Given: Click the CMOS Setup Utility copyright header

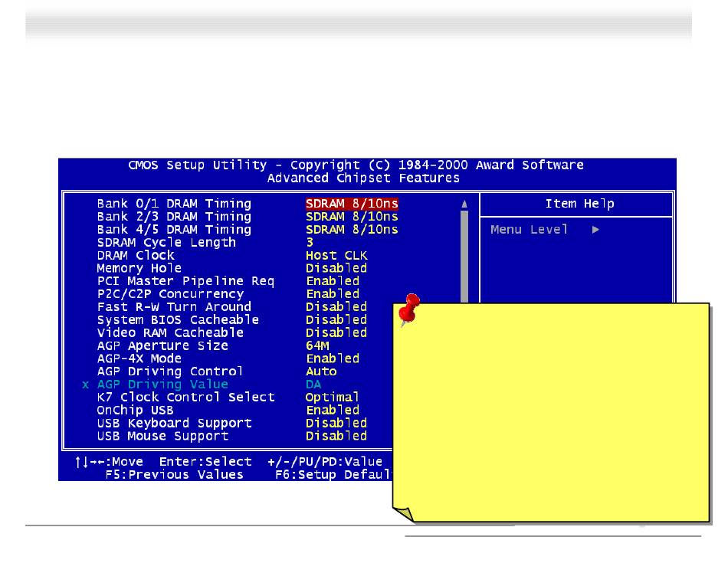Looking at the screenshot, I should [x=356, y=165].
